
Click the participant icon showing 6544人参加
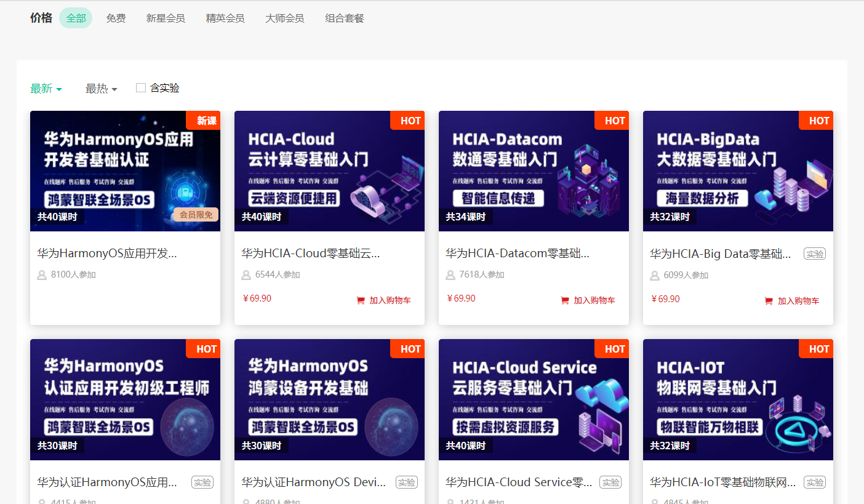coord(245,275)
